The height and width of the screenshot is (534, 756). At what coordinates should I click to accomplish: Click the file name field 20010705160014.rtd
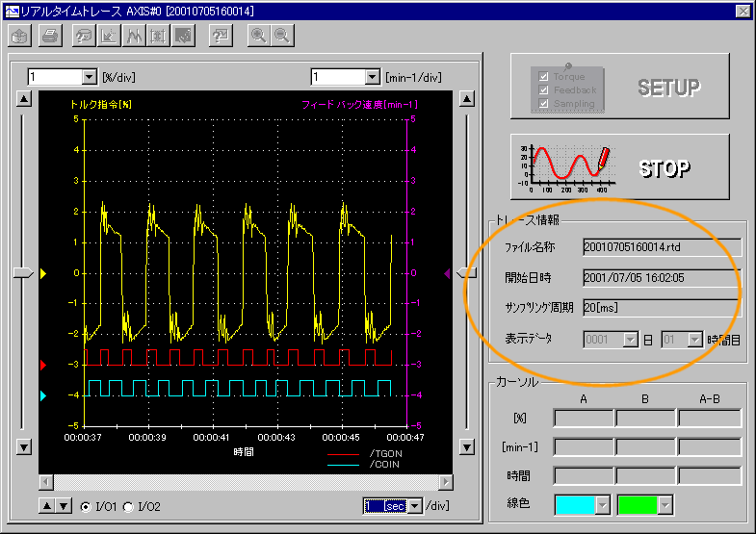click(662, 247)
